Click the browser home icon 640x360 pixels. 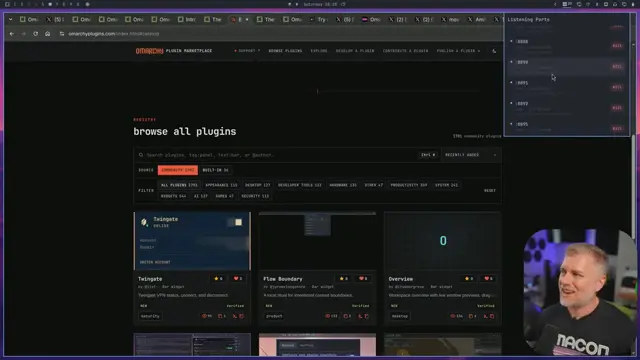pos(48,34)
